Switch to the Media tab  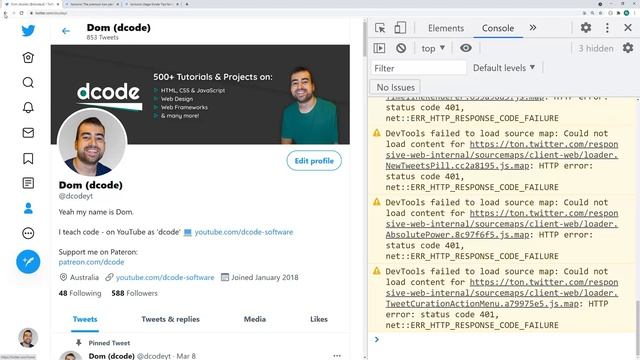tap(255, 319)
